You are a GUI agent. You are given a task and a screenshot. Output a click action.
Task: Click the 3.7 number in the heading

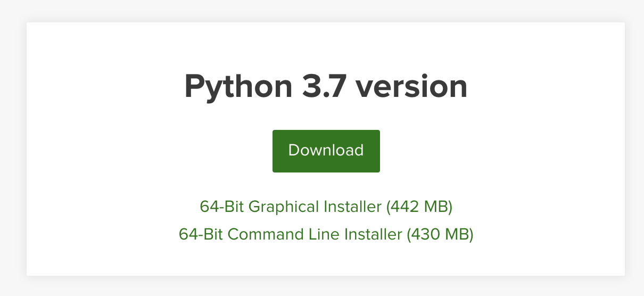tap(327, 86)
